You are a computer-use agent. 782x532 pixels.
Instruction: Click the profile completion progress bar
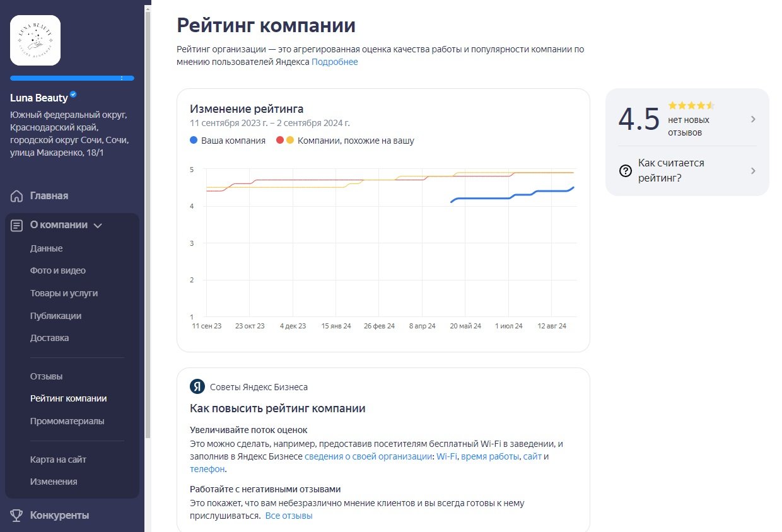(x=72, y=78)
